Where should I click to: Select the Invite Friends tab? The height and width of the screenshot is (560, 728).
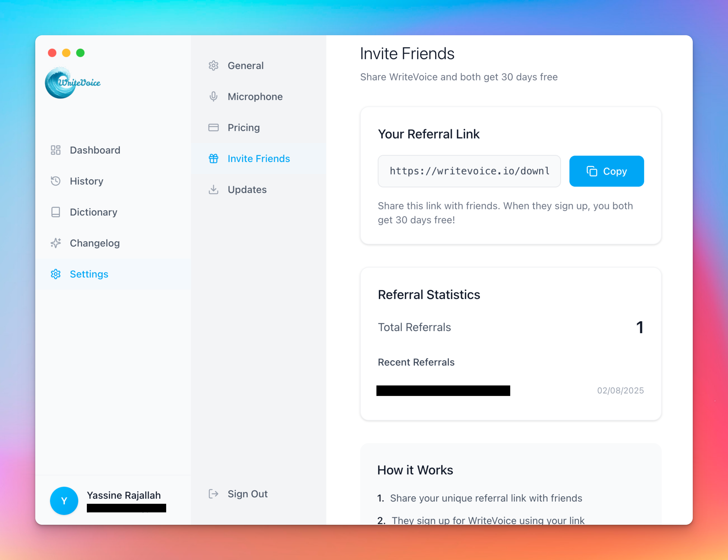click(259, 158)
